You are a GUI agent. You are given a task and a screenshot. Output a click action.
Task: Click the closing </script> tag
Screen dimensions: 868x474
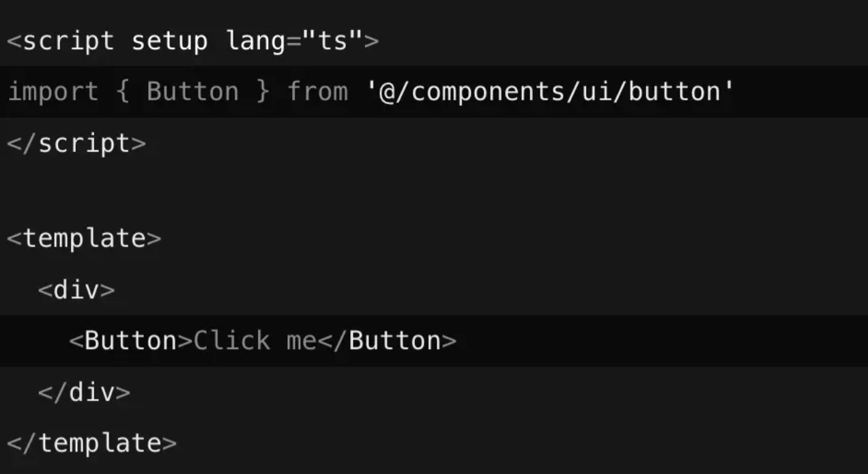click(76, 143)
